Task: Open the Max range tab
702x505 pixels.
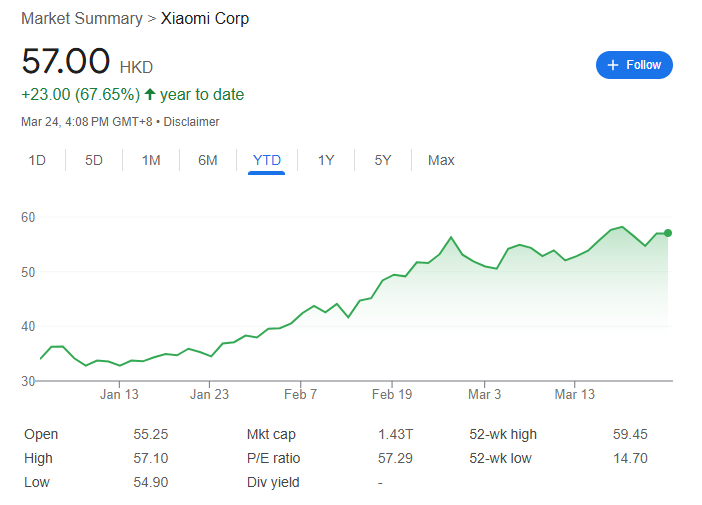Action: [x=441, y=160]
